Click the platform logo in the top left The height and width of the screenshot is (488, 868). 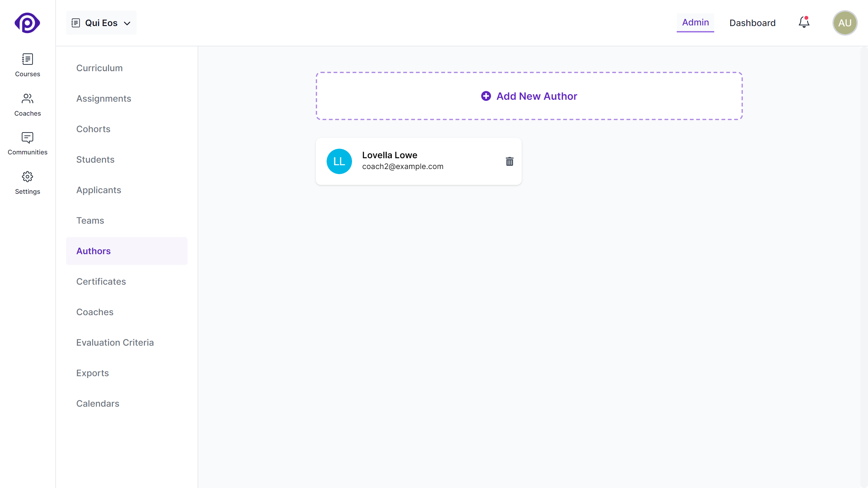point(27,23)
